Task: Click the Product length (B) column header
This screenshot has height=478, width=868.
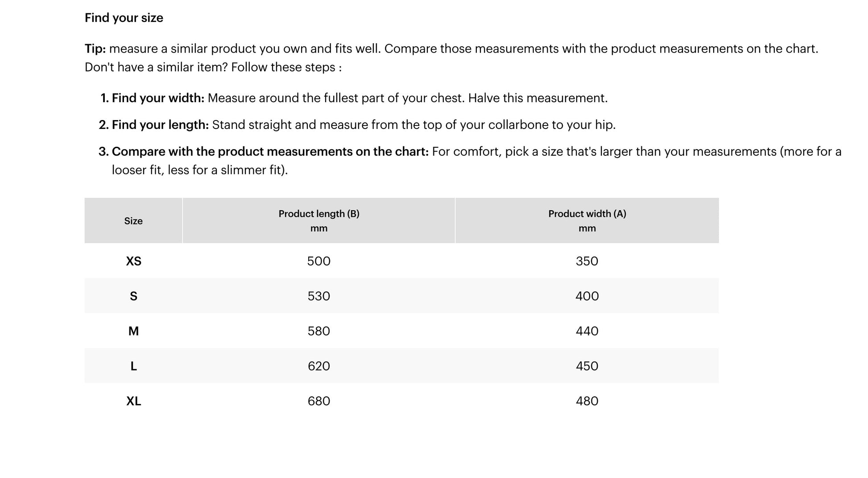Action: [319, 221]
